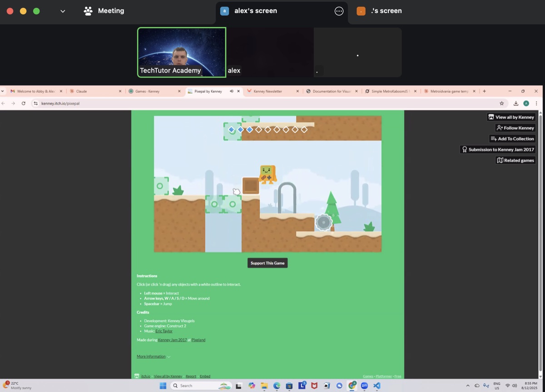The height and width of the screenshot is (392, 545).
Task: Click Add To Collection
Action: click(x=512, y=139)
